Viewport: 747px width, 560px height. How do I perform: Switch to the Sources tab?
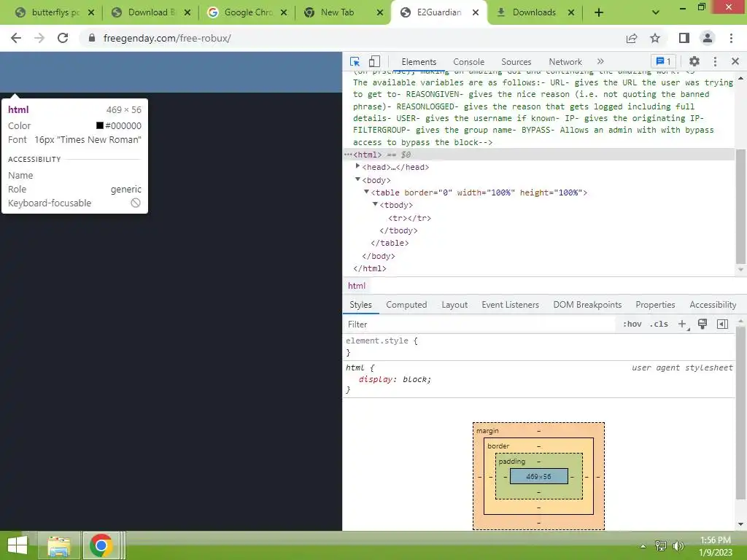(516, 62)
